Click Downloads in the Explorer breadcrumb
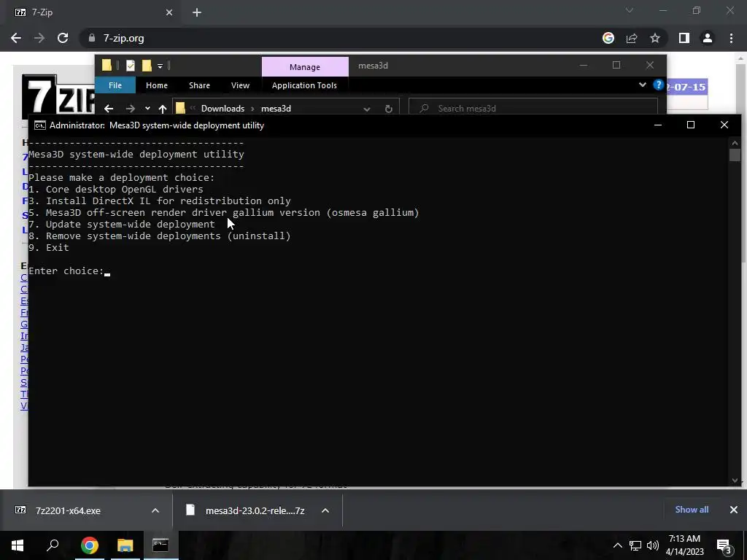 222,109
